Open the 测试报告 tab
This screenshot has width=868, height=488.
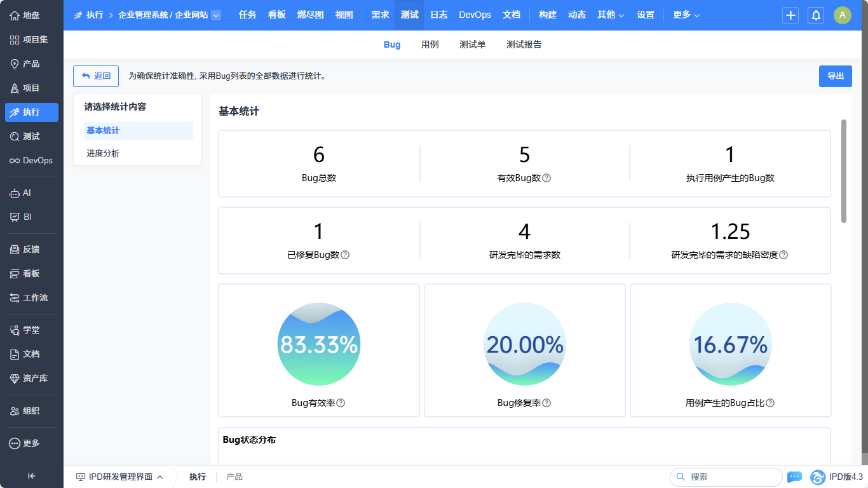point(524,44)
